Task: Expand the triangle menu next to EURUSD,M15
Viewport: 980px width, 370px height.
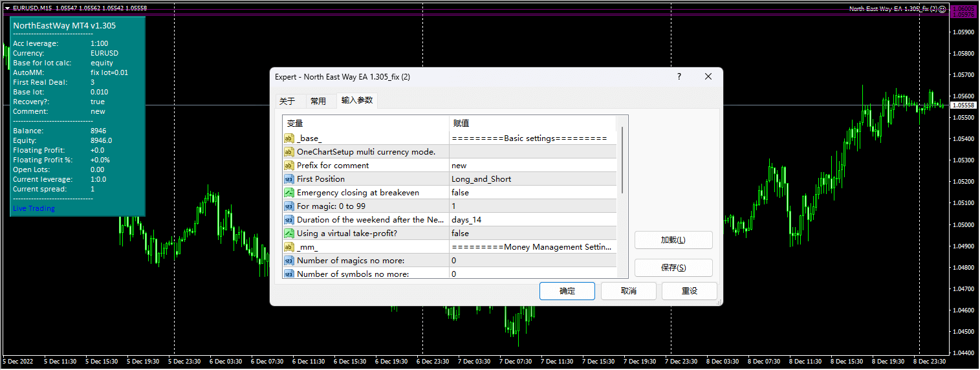Action: coord(7,8)
